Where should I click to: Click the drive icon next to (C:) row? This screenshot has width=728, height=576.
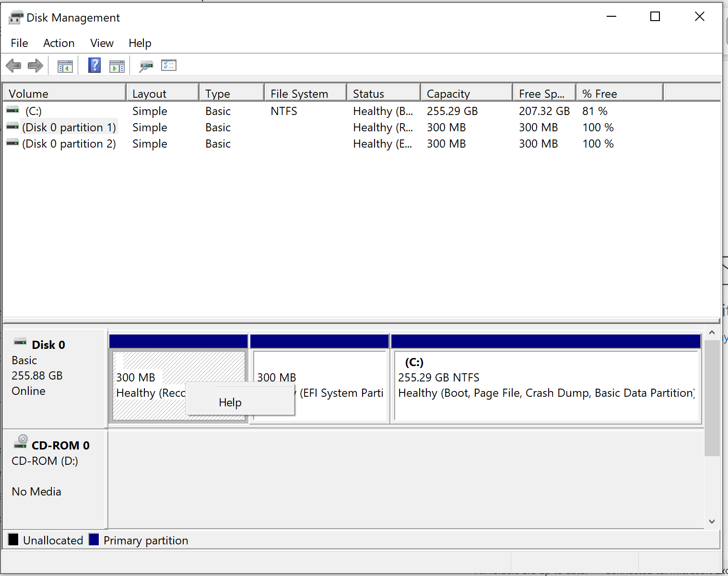[x=12, y=111]
